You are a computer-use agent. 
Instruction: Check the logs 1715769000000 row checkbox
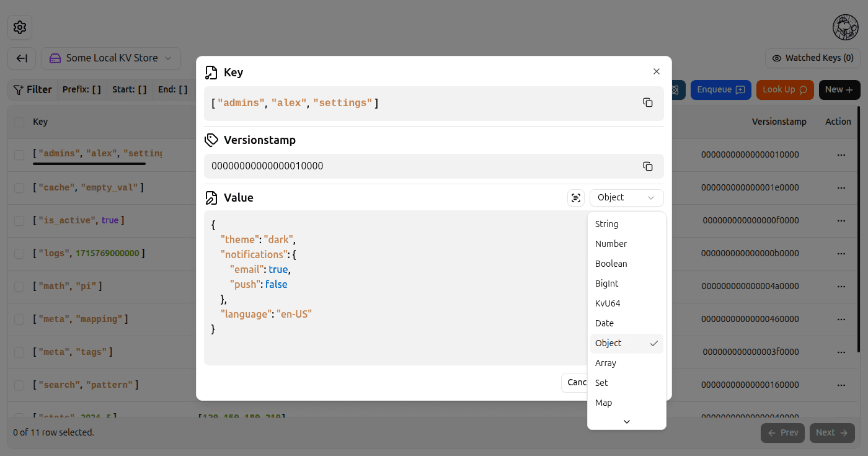pyautogui.click(x=19, y=254)
